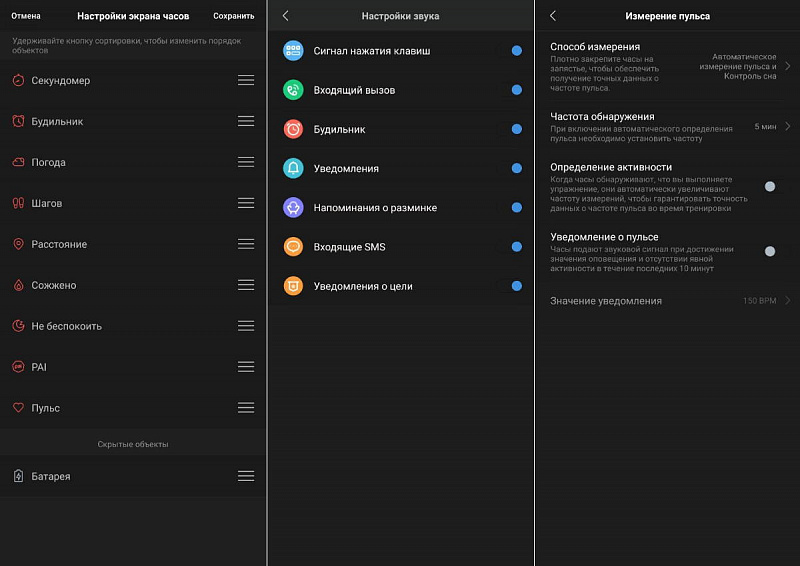Grab the reorder handle for Шагов
Image resolution: width=800 pixels, height=566 pixels.
tap(246, 203)
